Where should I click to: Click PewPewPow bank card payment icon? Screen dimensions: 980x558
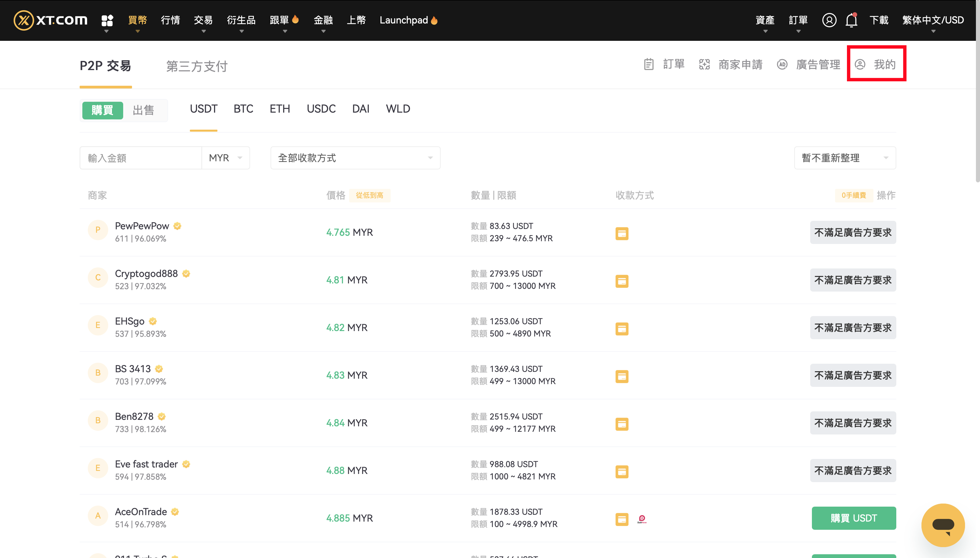[x=622, y=233]
